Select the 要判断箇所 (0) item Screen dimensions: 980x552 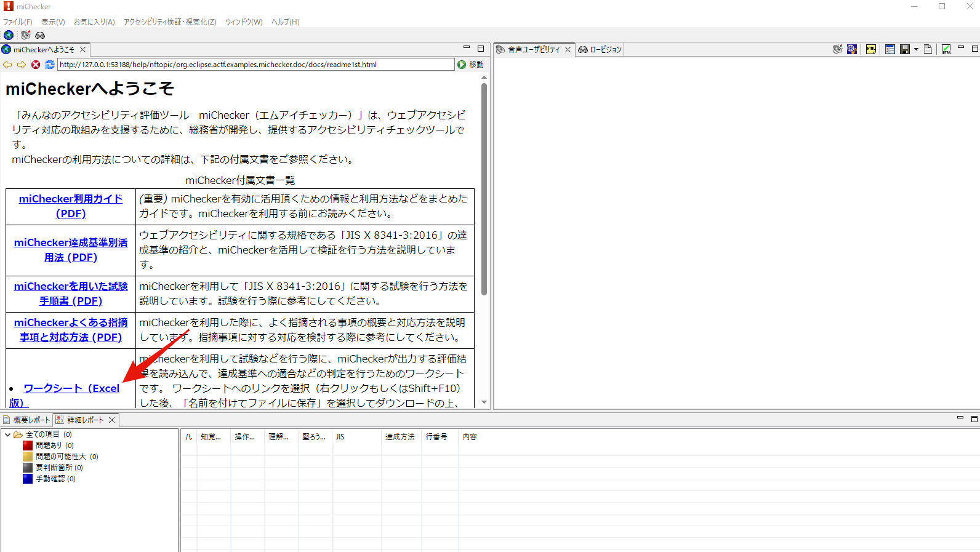[x=53, y=468]
